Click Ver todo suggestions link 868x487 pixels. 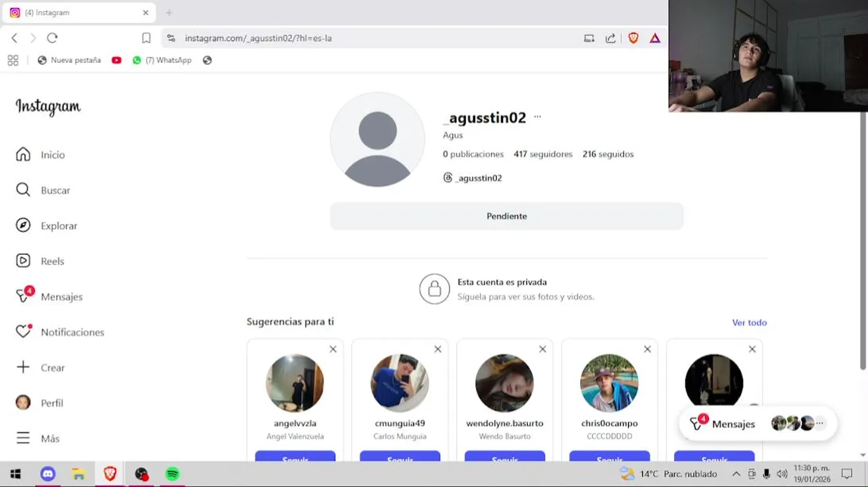pyautogui.click(x=749, y=323)
